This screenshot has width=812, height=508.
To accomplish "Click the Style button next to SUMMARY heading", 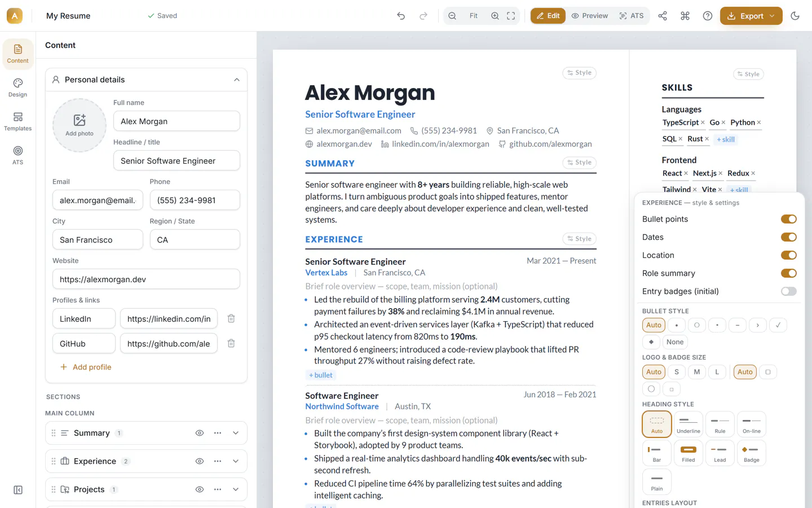I will tap(580, 163).
